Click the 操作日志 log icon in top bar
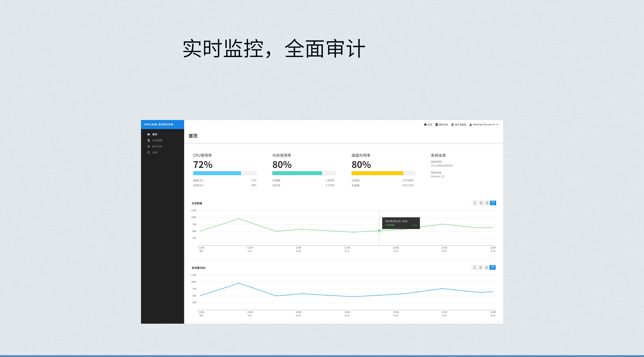644x357 pixels. click(x=437, y=125)
